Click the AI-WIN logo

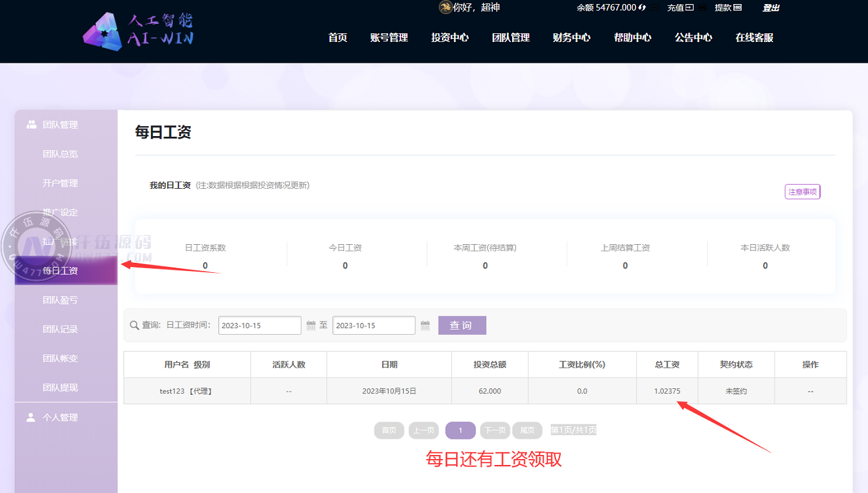click(x=138, y=31)
